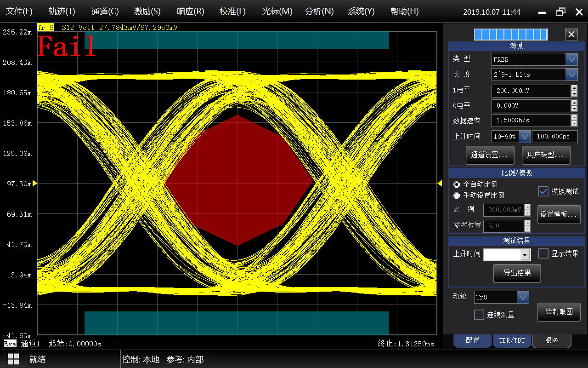The width and height of the screenshot is (588, 368).
Task: Enable the 模板测试 mask test checkbox
Action: click(543, 191)
